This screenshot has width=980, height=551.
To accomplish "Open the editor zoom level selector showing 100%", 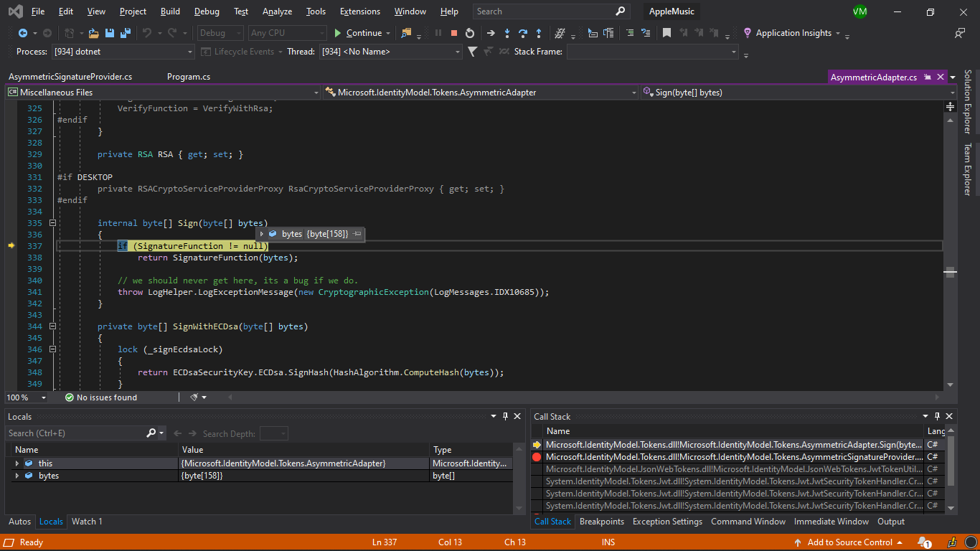I will point(27,397).
